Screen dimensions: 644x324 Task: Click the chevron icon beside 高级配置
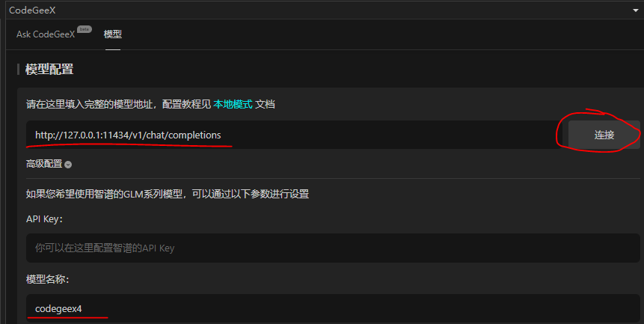tap(68, 165)
